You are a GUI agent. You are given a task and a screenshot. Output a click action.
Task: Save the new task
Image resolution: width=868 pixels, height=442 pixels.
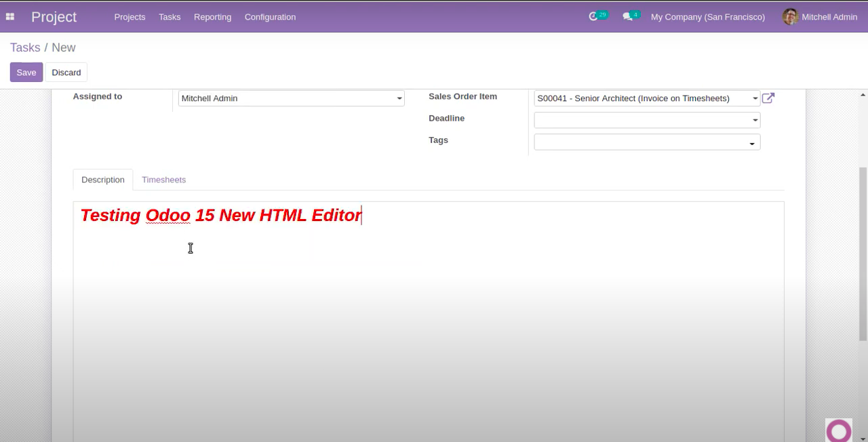[x=26, y=73]
